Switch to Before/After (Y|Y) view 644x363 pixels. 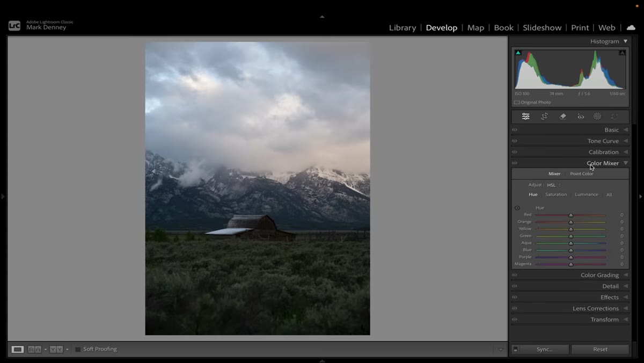click(56, 349)
